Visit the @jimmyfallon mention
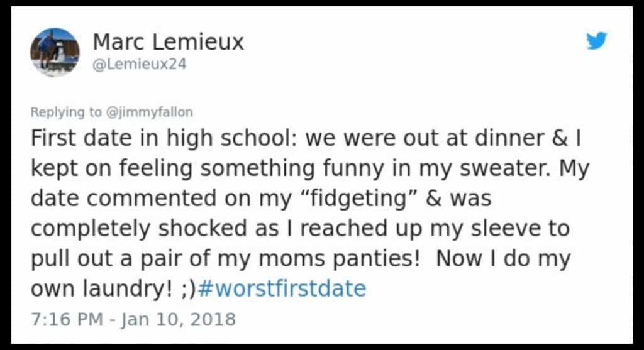 pos(149,112)
